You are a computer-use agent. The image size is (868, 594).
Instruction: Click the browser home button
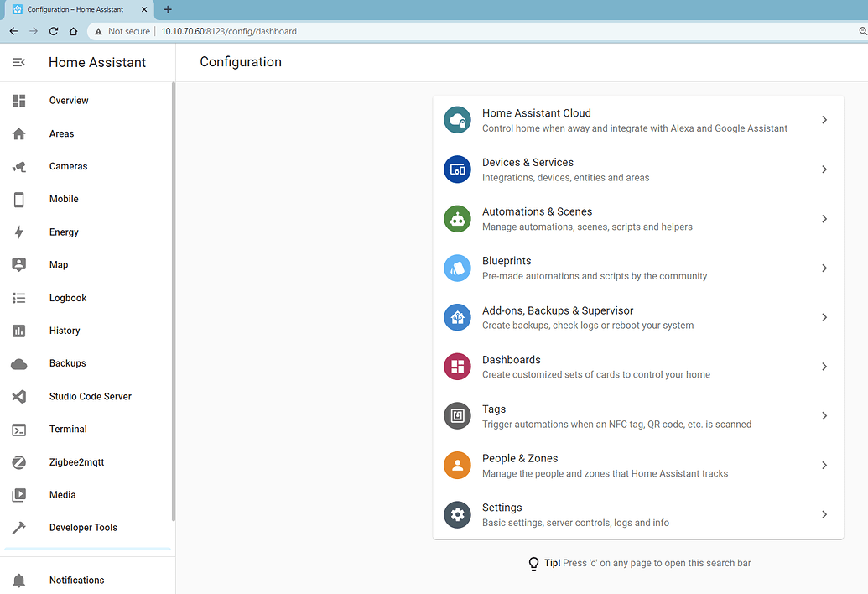73,32
